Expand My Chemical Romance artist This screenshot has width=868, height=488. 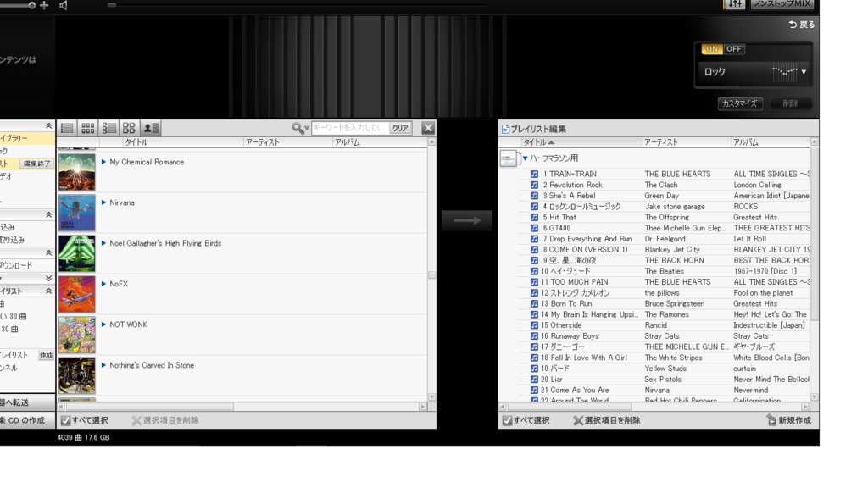click(x=103, y=162)
